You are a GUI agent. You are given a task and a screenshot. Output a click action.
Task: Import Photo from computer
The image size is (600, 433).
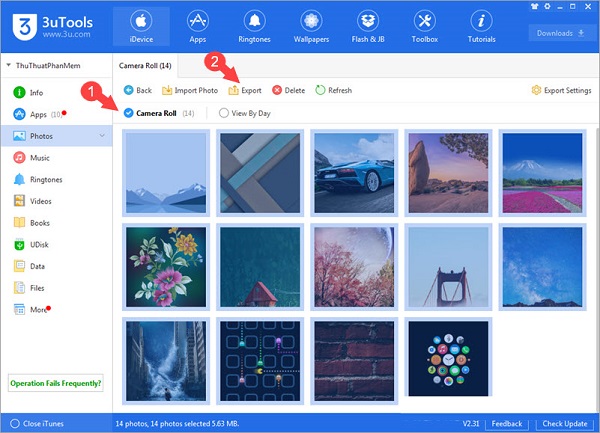tap(190, 90)
